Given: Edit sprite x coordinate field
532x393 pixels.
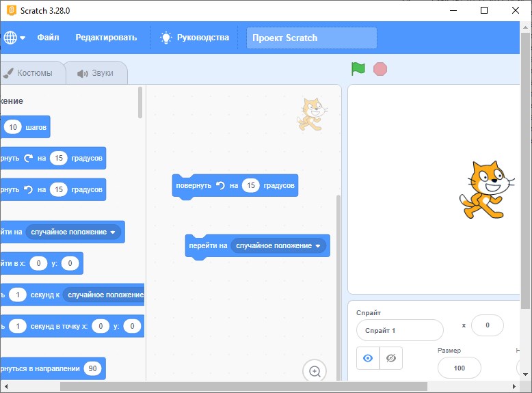Looking at the screenshot, I should point(488,325).
